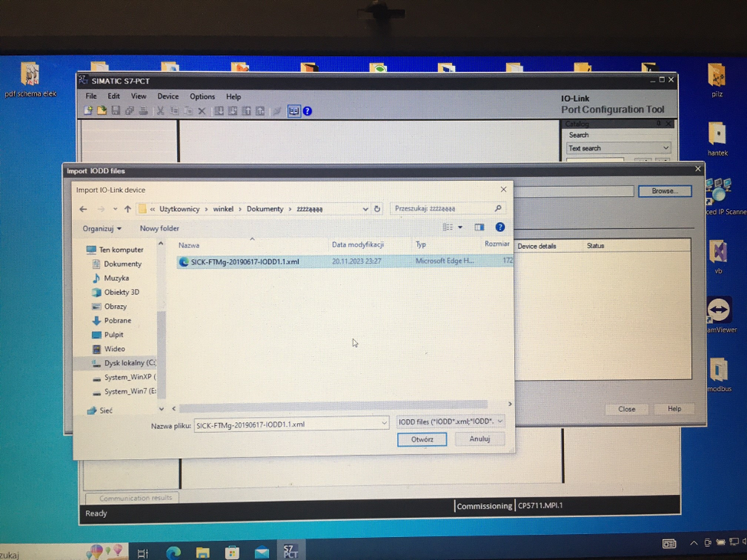Open file dialog help blue question mark
The width and height of the screenshot is (747, 560).
point(500,228)
